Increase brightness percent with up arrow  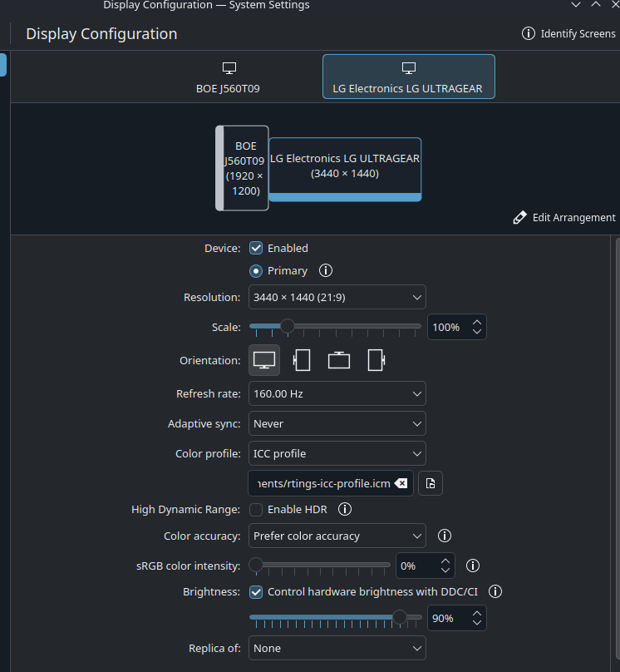click(x=477, y=614)
